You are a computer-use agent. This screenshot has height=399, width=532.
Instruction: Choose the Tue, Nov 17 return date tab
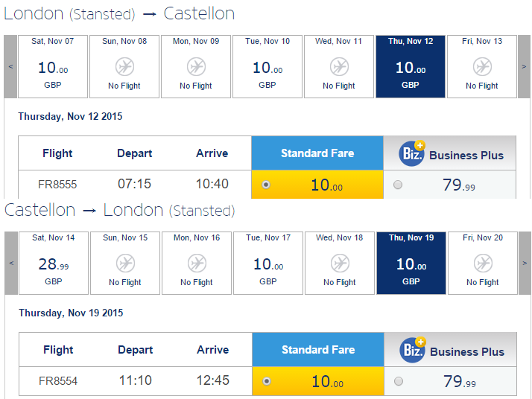(268, 263)
